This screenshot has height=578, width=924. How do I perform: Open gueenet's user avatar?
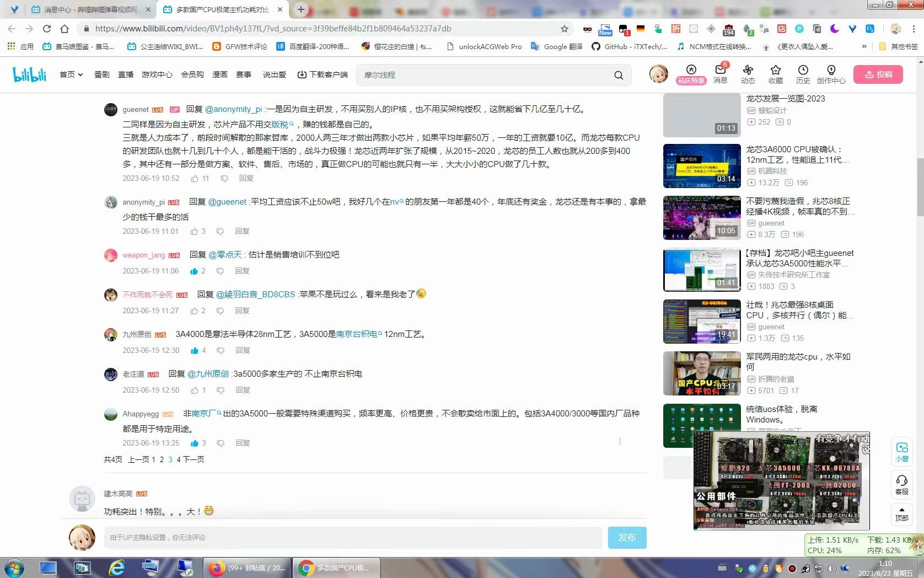111,109
